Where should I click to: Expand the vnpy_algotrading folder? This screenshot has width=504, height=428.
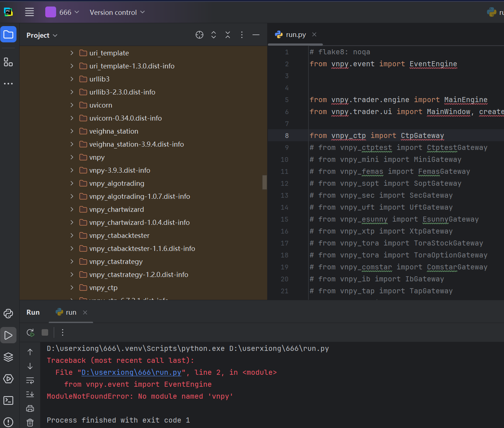pos(72,183)
